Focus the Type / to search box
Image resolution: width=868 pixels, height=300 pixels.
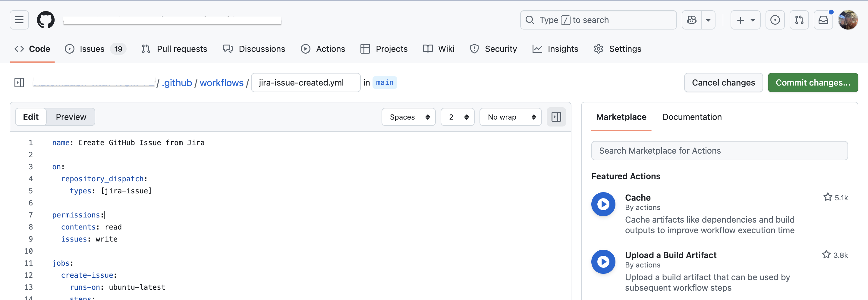(598, 20)
